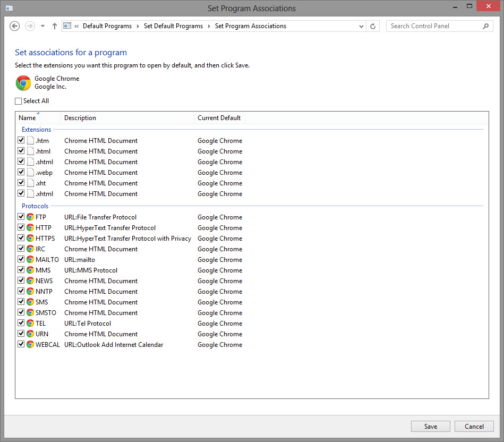Expand the arrow after Set Default Programs breadcrumb
504x442 pixels.
click(x=209, y=27)
